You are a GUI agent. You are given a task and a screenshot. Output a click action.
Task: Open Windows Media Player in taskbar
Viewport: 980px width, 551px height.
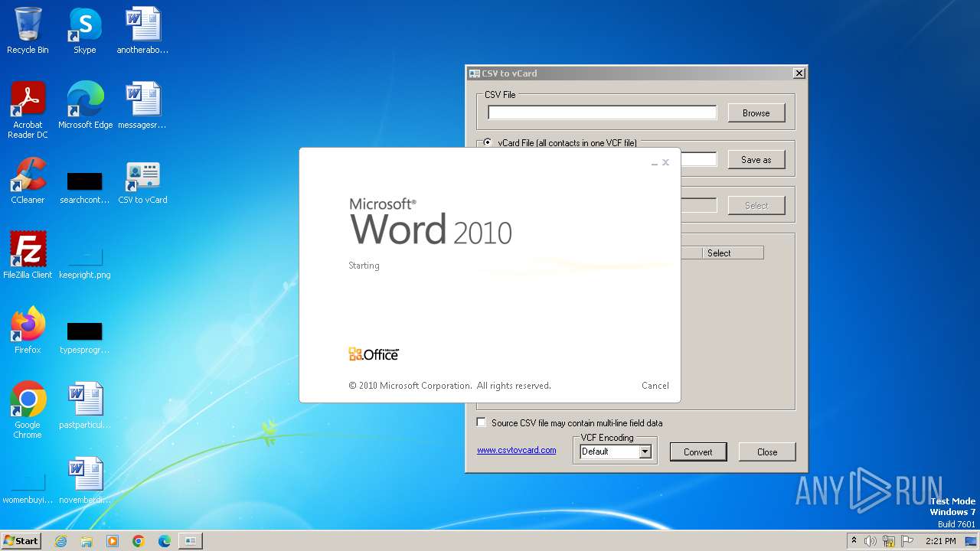click(x=113, y=541)
